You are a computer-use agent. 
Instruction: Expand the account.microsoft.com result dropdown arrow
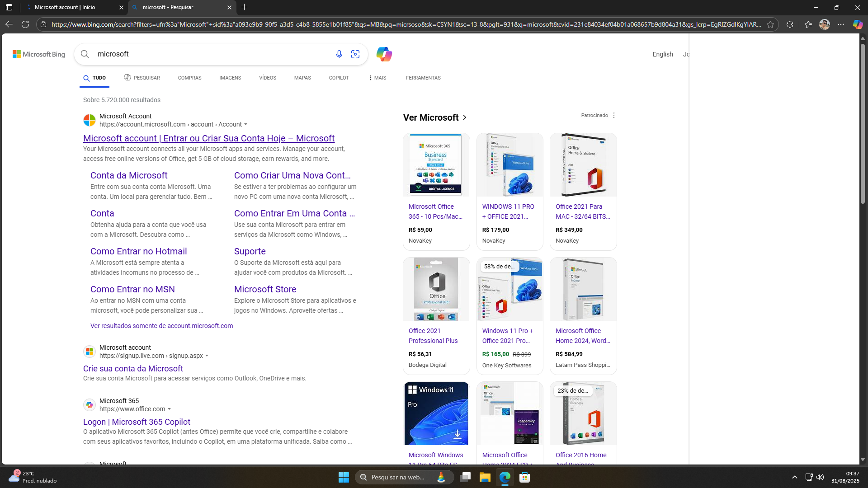coord(246,125)
